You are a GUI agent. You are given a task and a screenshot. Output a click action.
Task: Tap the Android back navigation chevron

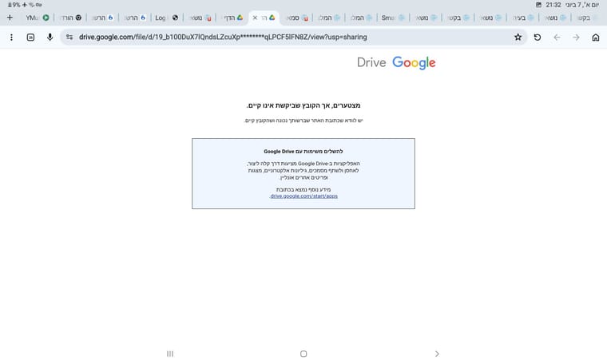pyautogui.click(x=437, y=354)
